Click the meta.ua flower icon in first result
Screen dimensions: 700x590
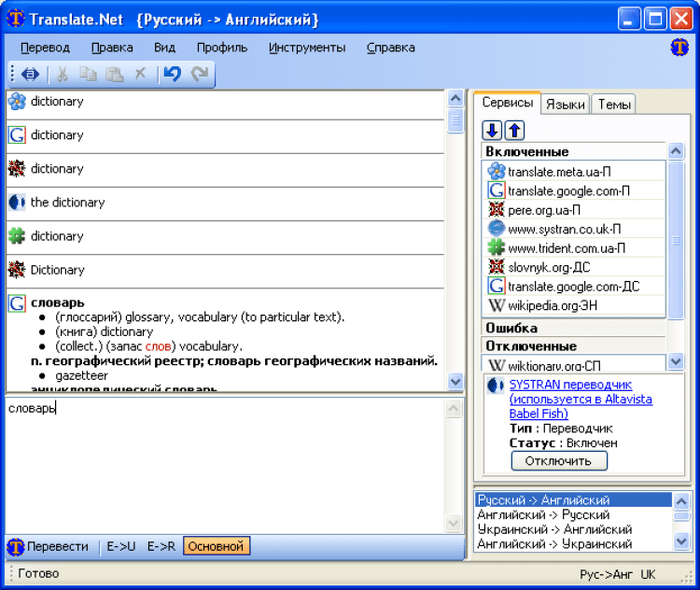pyautogui.click(x=17, y=102)
